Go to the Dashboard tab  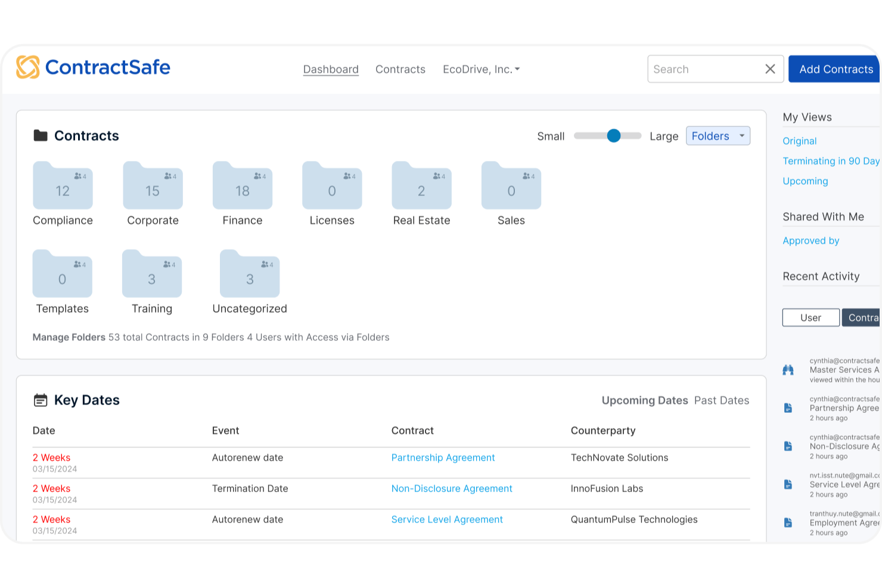tap(331, 69)
